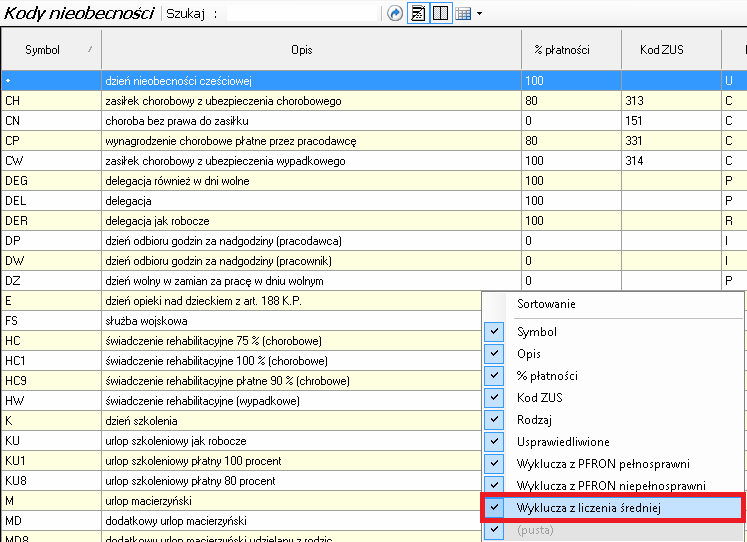Click ZUS code 151 cell
The image size is (747, 542).
[x=671, y=120]
